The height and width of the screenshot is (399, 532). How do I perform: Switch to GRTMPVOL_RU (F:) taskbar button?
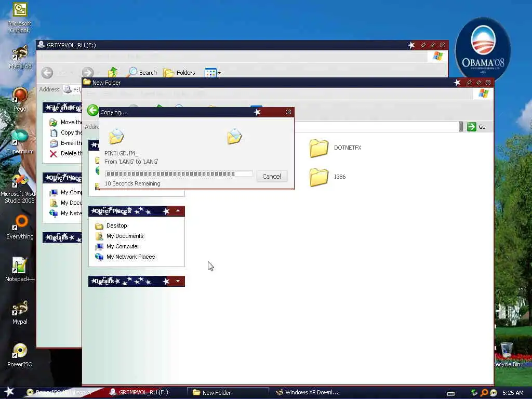tap(143, 392)
